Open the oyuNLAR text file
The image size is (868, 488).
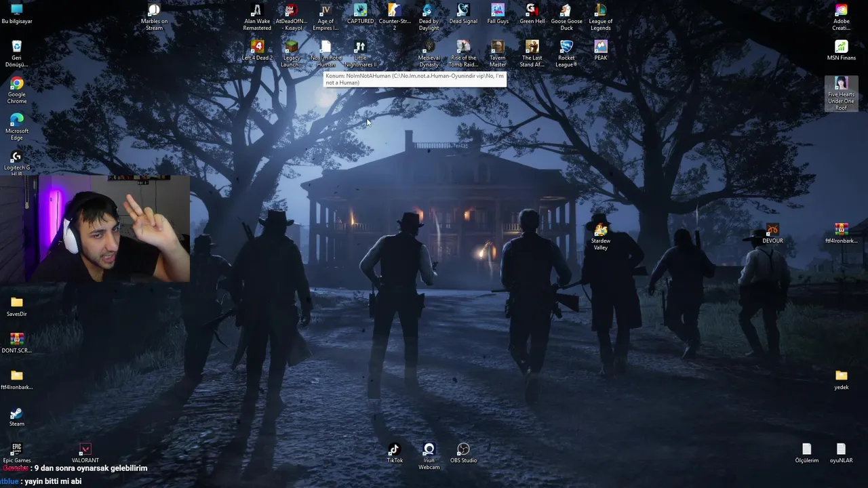coord(841,453)
